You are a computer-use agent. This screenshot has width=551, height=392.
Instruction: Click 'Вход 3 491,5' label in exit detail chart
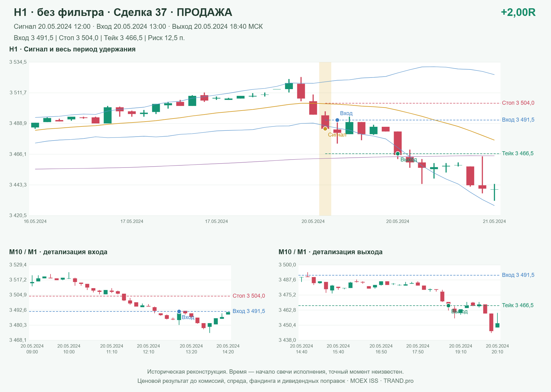pyautogui.click(x=518, y=275)
